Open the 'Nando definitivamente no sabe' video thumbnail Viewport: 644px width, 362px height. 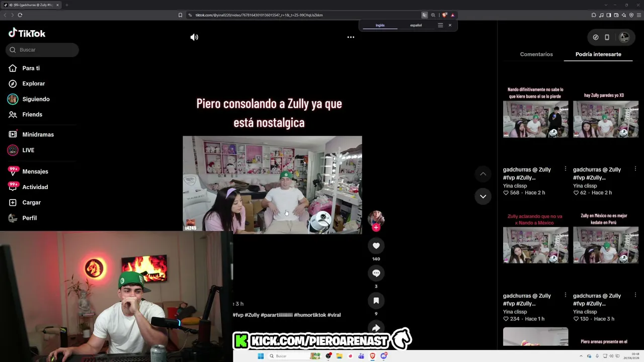pos(535,119)
